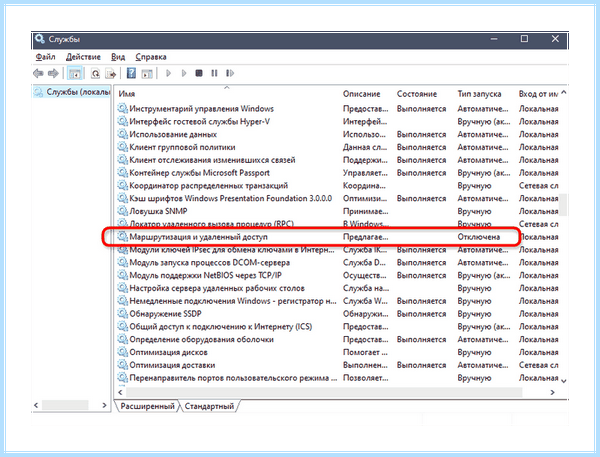Click the down arrow of the services list vertical scrollbar
This screenshot has height=457, width=600.
pyautogui.click(x=564, y=380)
